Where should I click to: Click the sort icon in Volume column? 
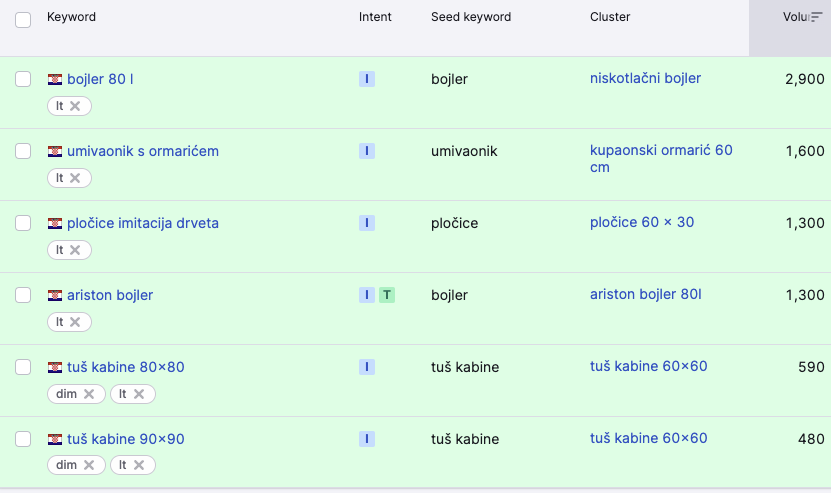pyautogui.click(x=816, y=17)
